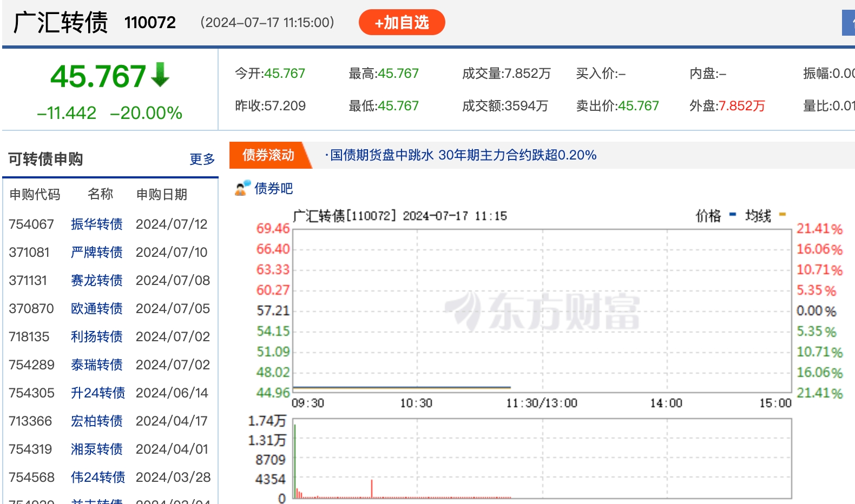
Task: Click the date 2024/07/10
Action: (x=172, y=252)
